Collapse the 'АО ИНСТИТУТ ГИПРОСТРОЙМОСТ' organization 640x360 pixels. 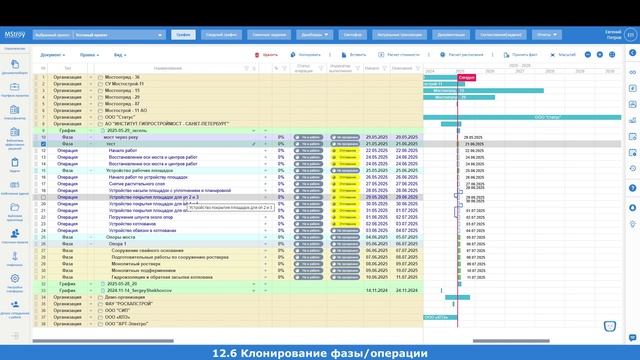point(91,124)
